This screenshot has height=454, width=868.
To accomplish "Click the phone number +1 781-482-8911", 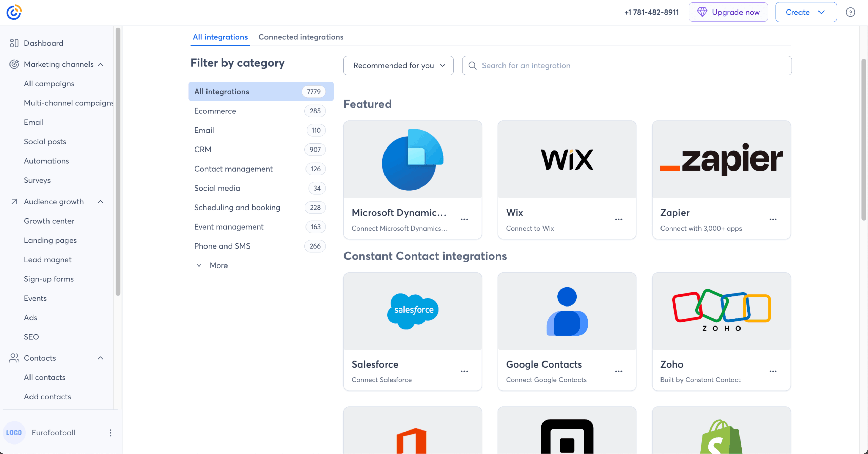I will pos(651,12).
